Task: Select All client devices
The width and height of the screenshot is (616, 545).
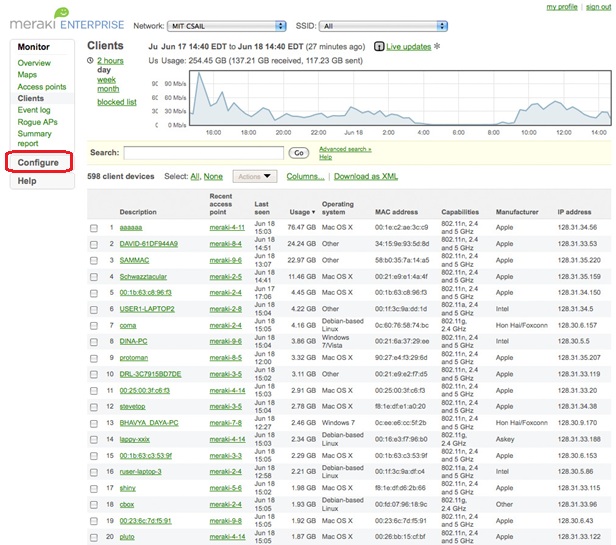Action: (194, 176)
